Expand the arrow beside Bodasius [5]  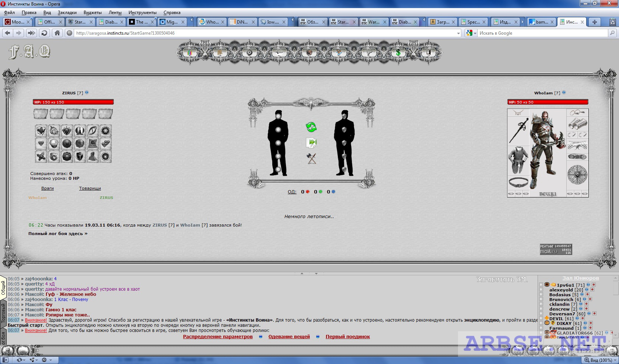click(x=541, y=294)
